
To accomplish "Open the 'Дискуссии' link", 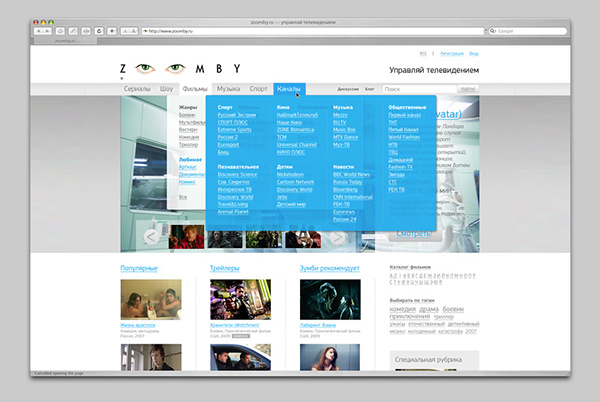I will click(x=348, y=89).
